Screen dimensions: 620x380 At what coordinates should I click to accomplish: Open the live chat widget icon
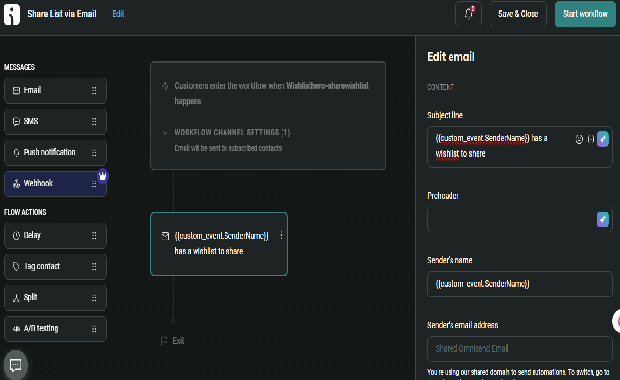[x=15, y=365]
